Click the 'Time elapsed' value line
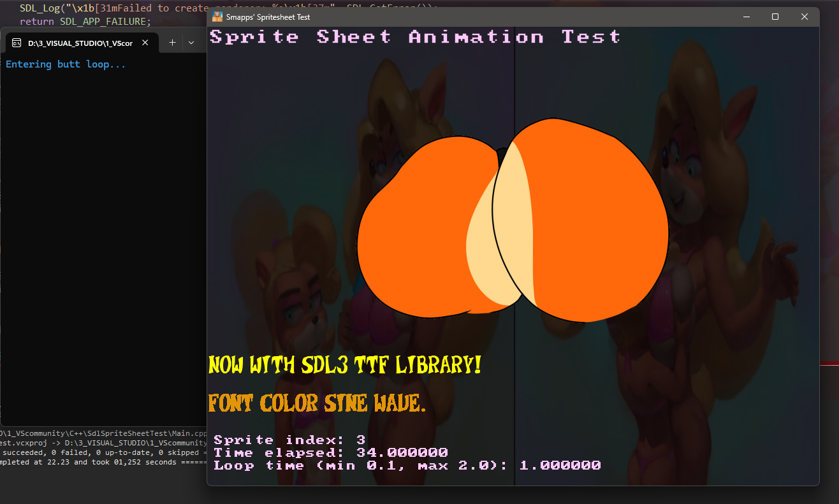This screenshot has width=839, height=504. point(330,452)
